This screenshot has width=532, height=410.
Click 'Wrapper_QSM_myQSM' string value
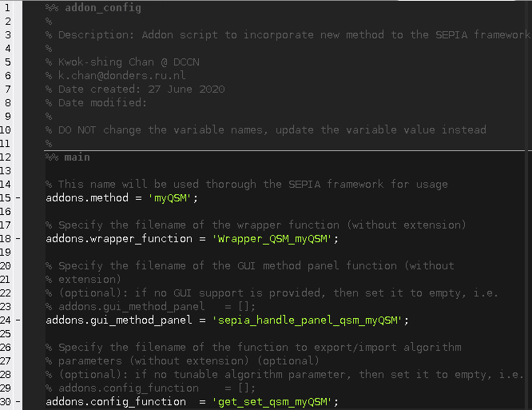(x=272, y=239)
